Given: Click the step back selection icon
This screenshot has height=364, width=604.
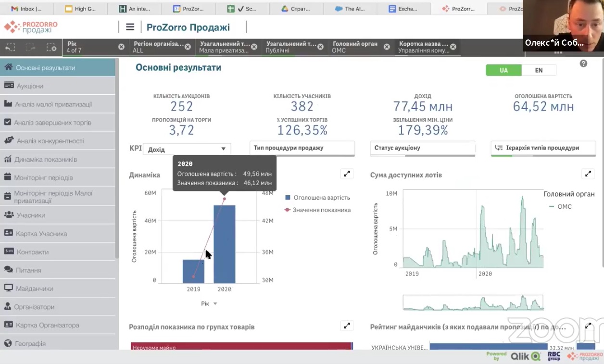Looking at the screenshot, I should [x=10, y=47].
